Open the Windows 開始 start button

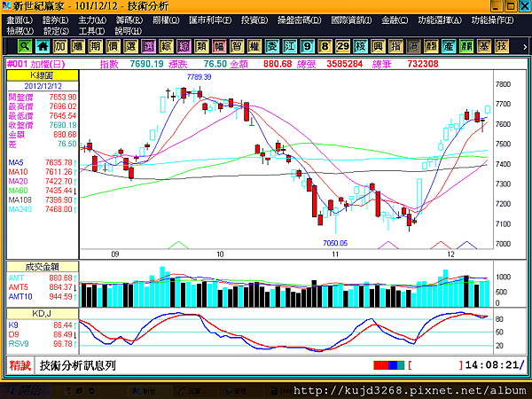pos(26,391)
